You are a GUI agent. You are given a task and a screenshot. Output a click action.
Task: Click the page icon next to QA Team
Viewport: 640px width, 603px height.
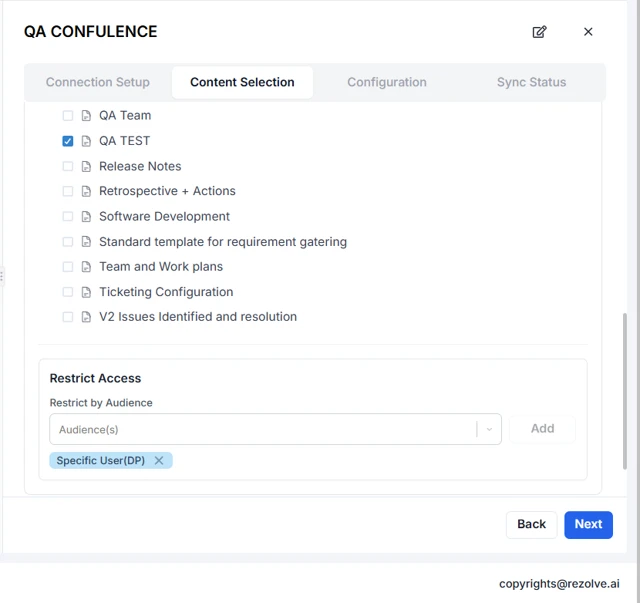86,116
